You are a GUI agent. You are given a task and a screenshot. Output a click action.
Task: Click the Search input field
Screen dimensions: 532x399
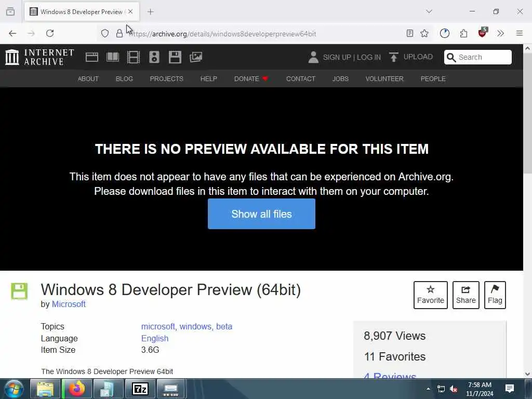pyautogui.click(x=478, y=57)
